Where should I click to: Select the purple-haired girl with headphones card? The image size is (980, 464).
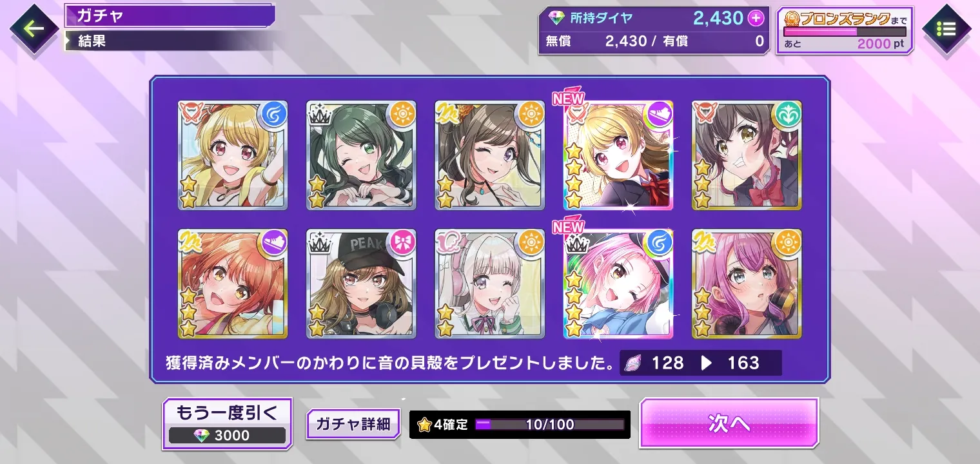pos(747,284)
